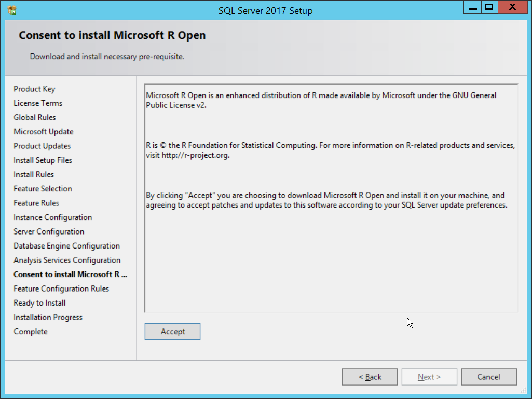Select Server Configuration step
The height and width of the screenshot is (399, 532).
coord(49,231)
